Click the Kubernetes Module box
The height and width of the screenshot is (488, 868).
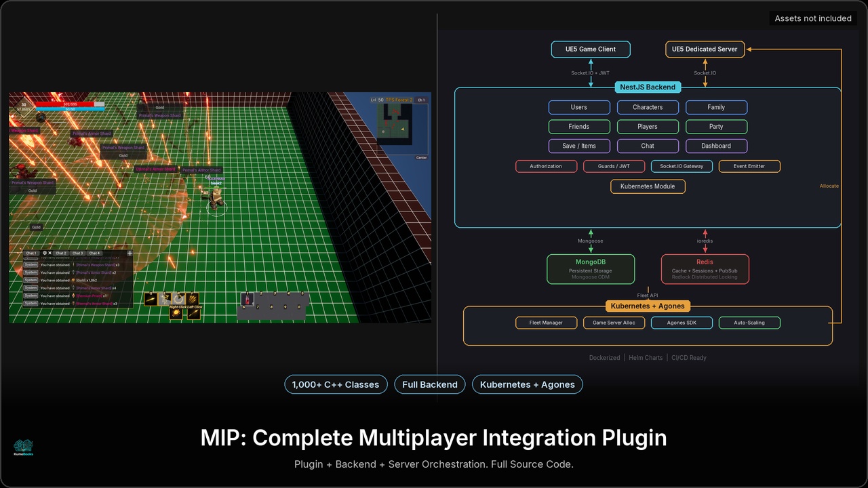(648, 186)
